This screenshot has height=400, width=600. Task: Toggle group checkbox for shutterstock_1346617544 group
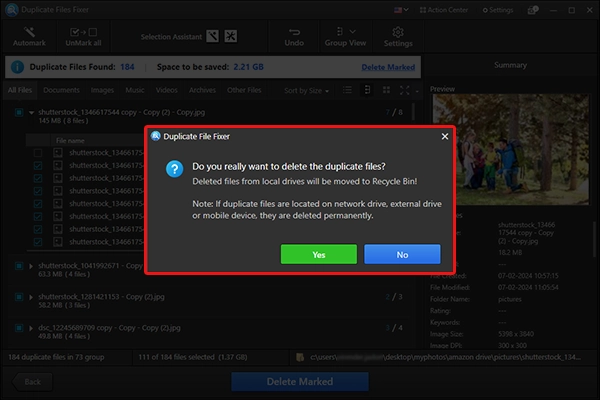19,112
